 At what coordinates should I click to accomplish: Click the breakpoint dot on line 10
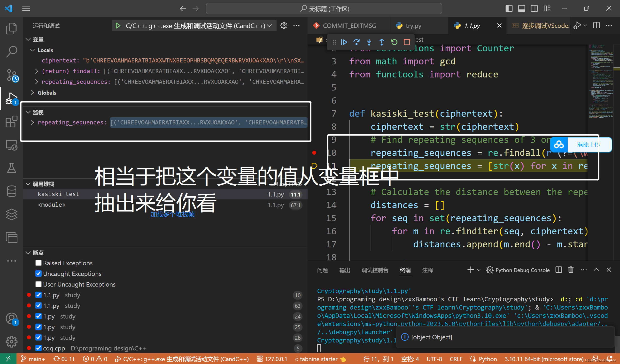click(x=314, y=153)
